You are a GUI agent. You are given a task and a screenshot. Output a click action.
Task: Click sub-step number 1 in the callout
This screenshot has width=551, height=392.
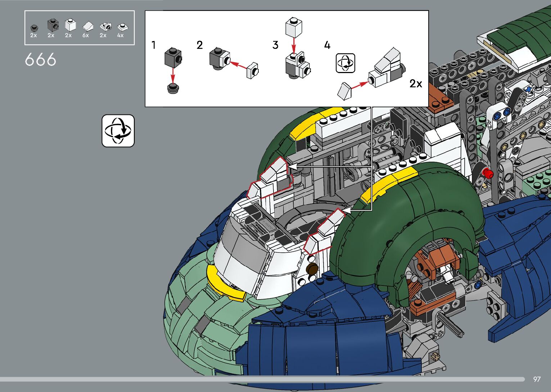click(x=154, y=45)
